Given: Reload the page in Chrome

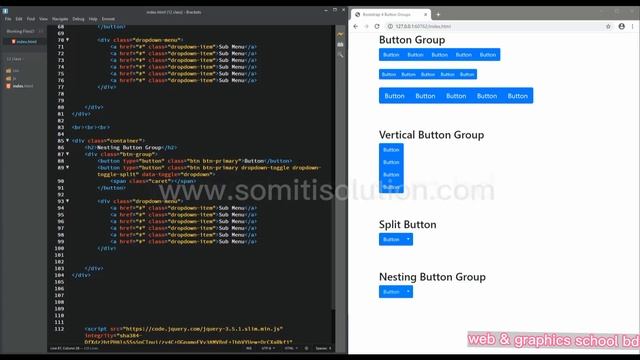Looking at the screenshot, I should pyautogui.click(x=377, y=26).
